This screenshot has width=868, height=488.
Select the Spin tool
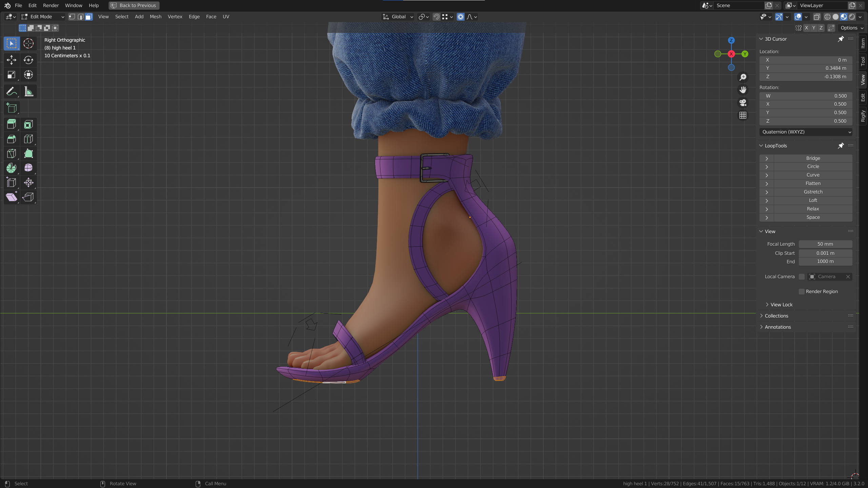12,168
